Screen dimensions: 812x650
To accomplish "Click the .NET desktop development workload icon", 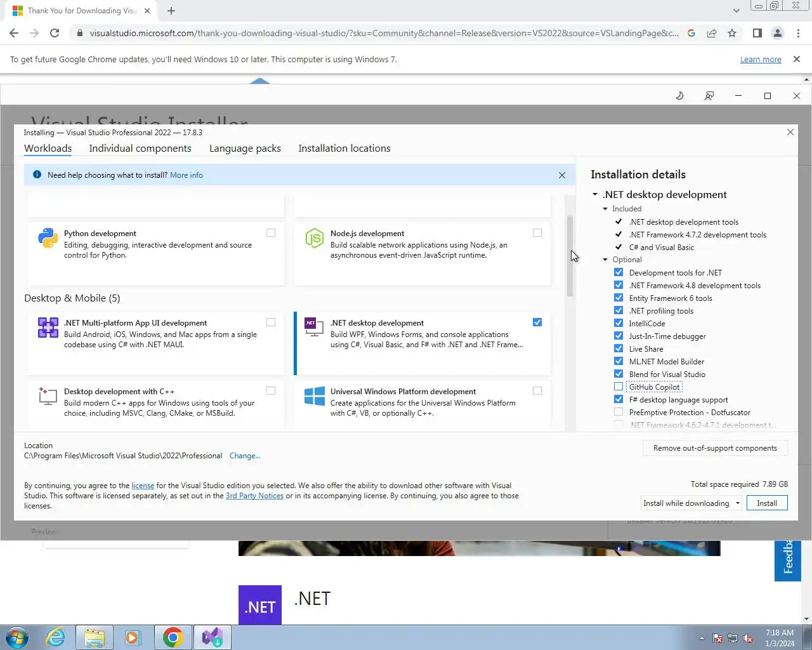I will [x=315, y=327].
